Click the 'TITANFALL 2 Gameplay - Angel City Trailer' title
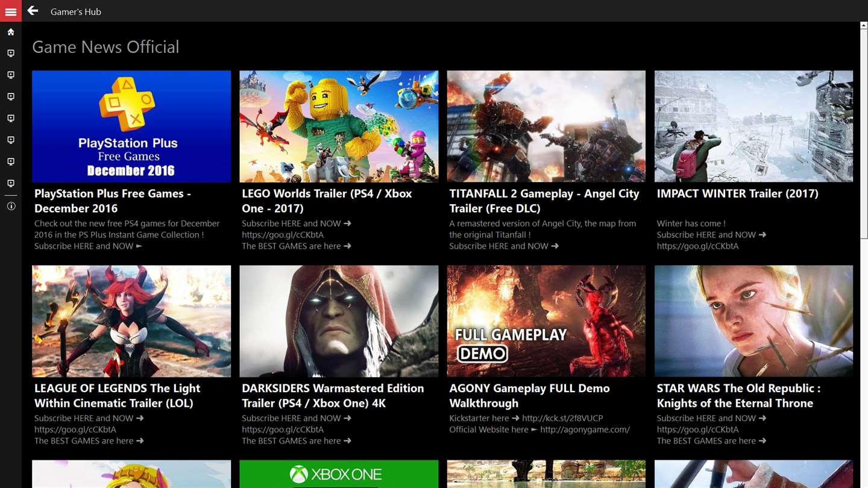This screenshot has width=868, height=488. click(544, 201)
